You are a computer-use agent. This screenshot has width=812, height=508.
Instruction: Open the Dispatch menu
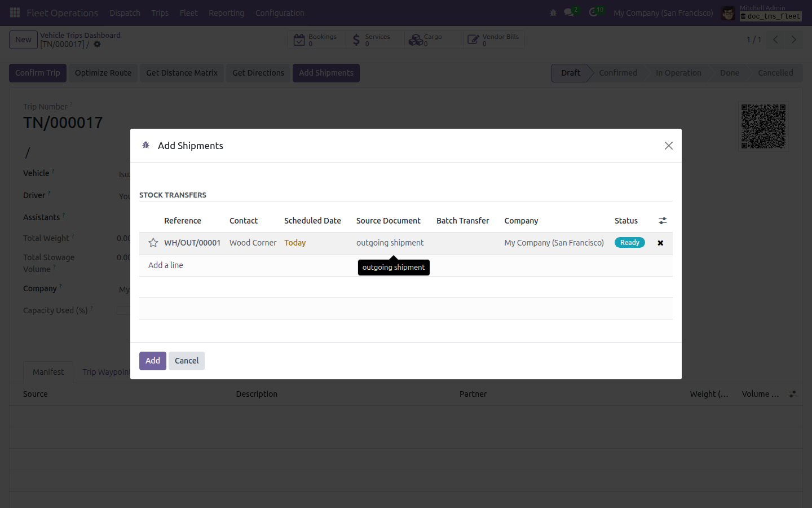[125, 12]
